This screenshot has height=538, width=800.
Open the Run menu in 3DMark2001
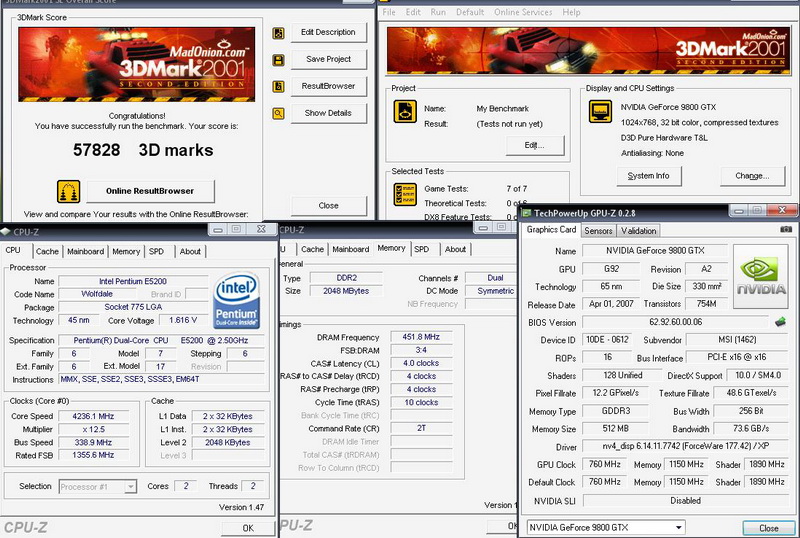pos(438,12)
